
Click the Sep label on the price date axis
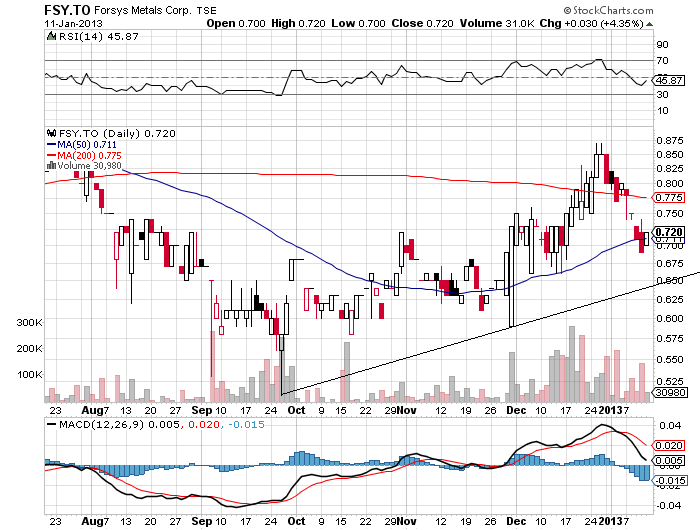201,410
